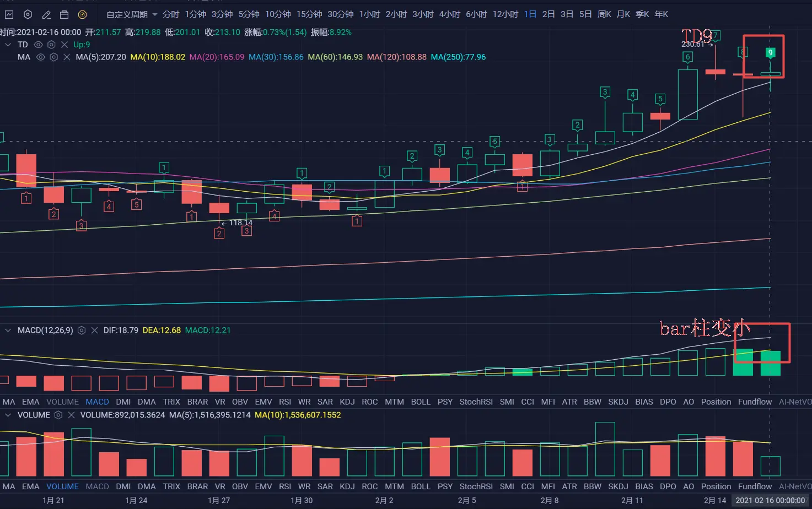Viewport: 812px width, 509px height.
Task: Collapse the VOLUME panel chevron
Action: (8, 415)
